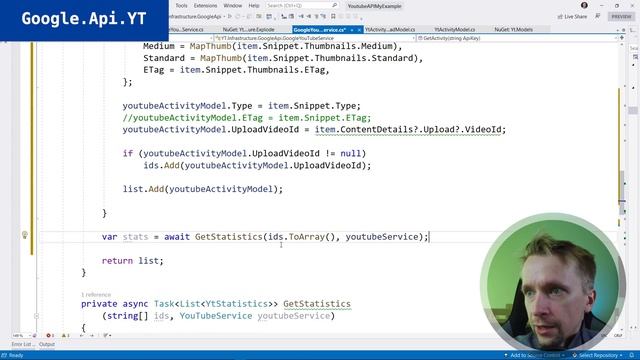Click the split editor window icon
Screen dimensions: 640x360
point(622,38)
